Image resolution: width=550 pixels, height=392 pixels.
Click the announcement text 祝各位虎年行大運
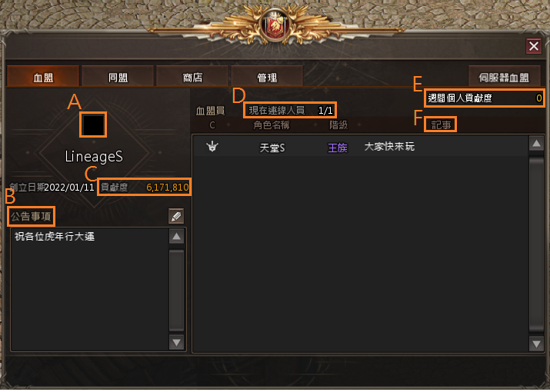(x=55, y=237)
